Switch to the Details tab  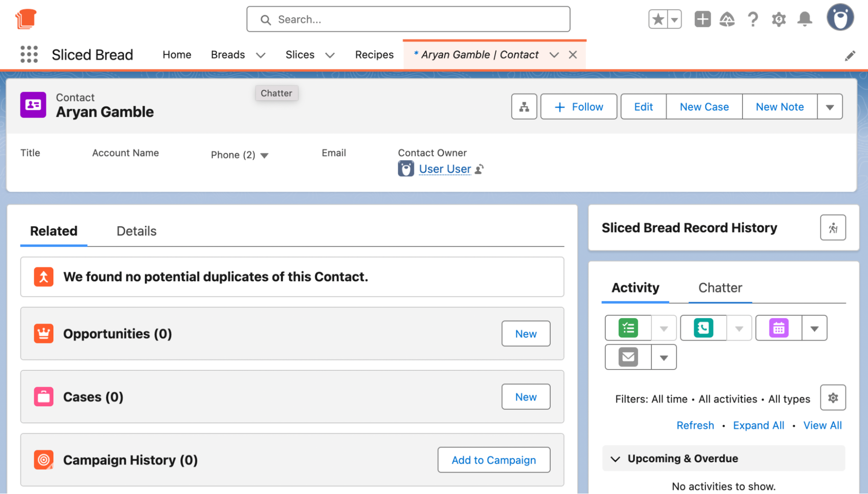pyautogui.click(x=136, y=231)
